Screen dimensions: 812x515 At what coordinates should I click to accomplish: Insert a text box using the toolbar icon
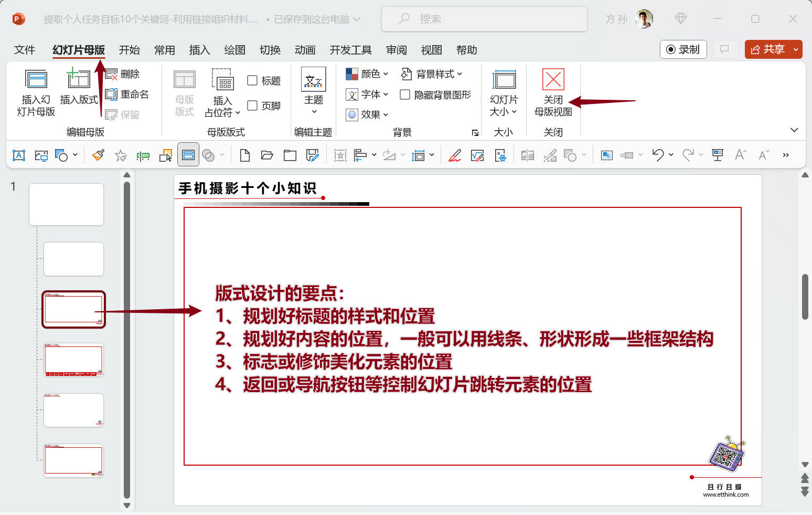pyautogui.click(x=19, y=155)
